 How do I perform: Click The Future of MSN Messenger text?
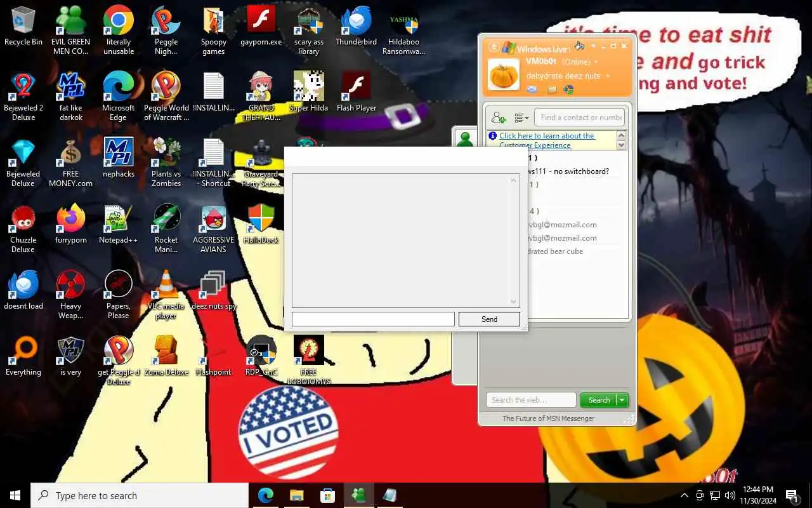click(549, 418)
